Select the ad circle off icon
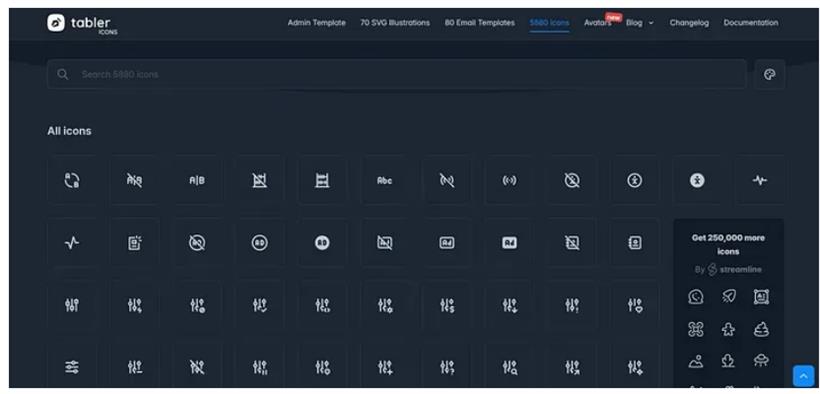This screenshot has width=820, height=394. [x=197, y=242]
